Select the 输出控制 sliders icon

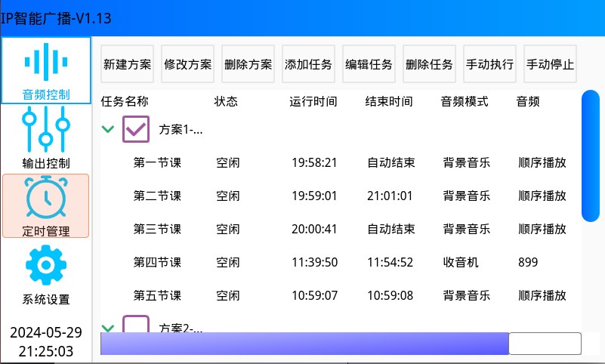[x=46, y=128]
